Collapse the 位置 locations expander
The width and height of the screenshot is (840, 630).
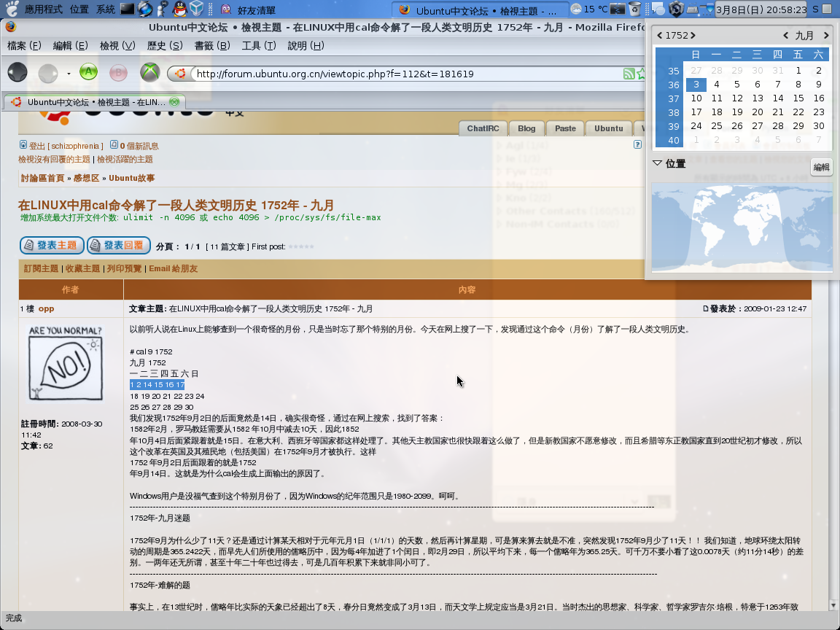click(657, 163)
